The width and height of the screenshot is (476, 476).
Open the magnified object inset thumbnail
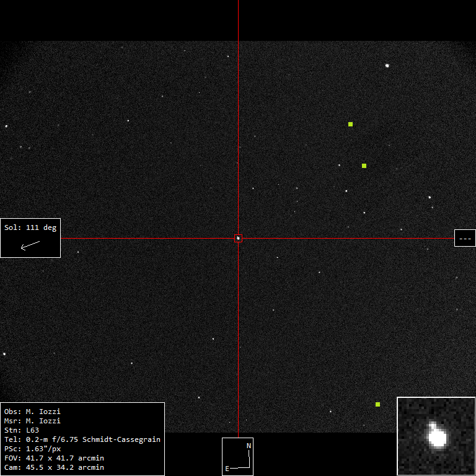point(436,436)
